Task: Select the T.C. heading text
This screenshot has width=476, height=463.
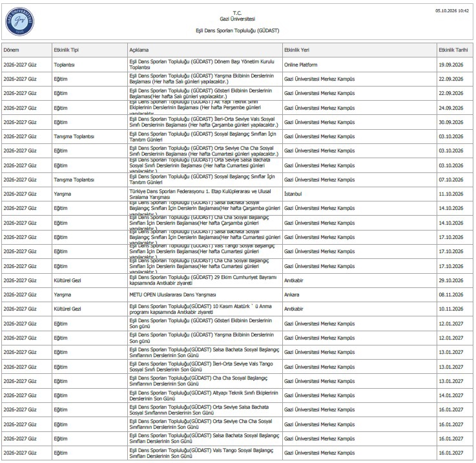Action: point(238,13)
